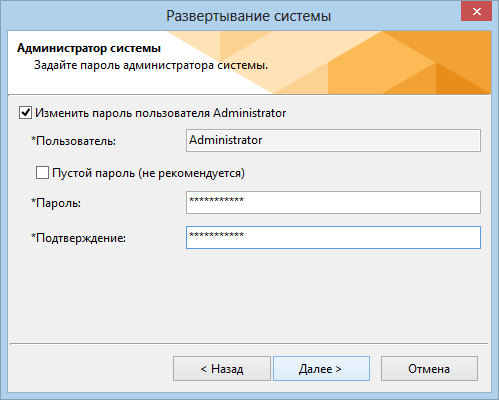Click the Развертывание системы title bar text
The image size is (499, 400).
click(249, 16)
